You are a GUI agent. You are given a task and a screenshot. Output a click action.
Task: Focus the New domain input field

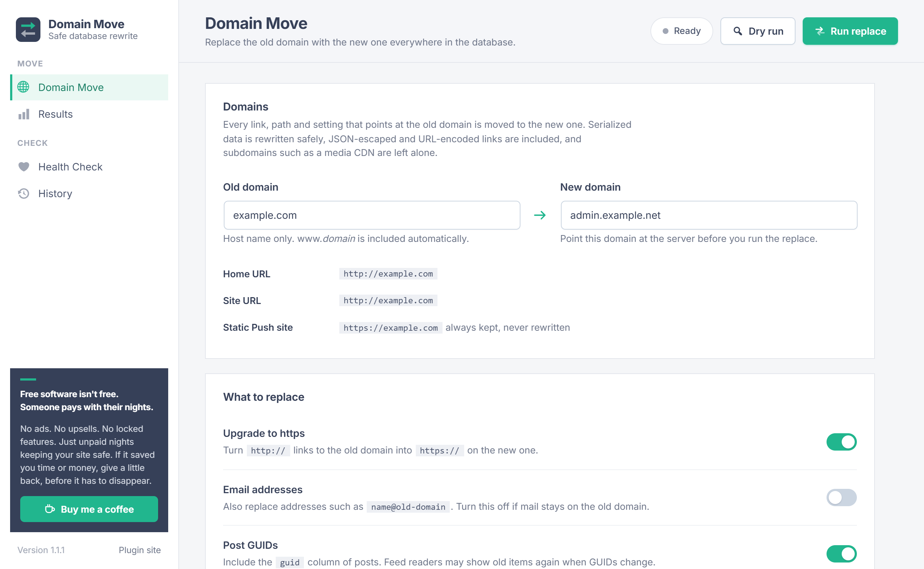pos(709,215)
